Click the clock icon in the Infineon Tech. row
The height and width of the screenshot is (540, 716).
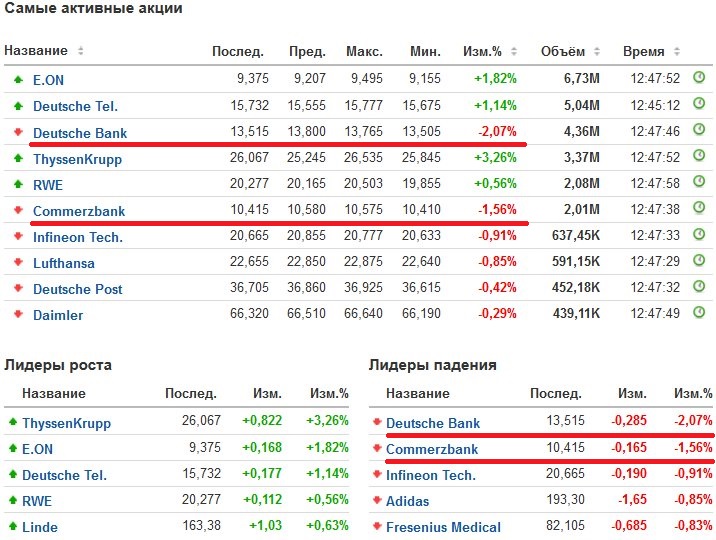pos(700,236)
